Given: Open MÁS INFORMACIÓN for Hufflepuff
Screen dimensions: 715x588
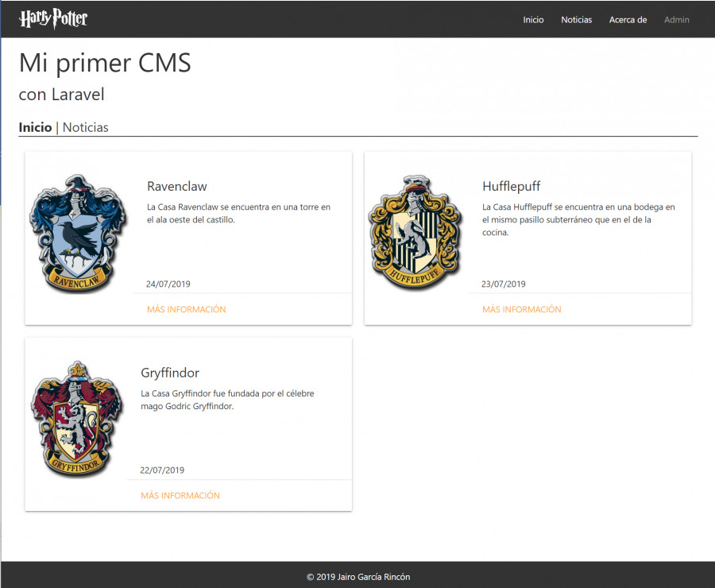Looking at the screenshot, I should (x=522, y=309).
